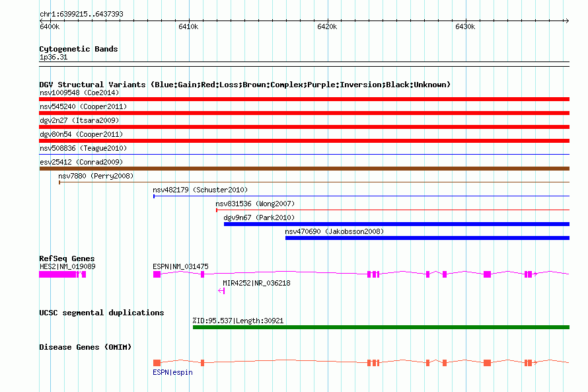Select the dgv9n67 (Park2010) blue gain bar
This screenshot has height=392, width=588.
click(397, 224)
